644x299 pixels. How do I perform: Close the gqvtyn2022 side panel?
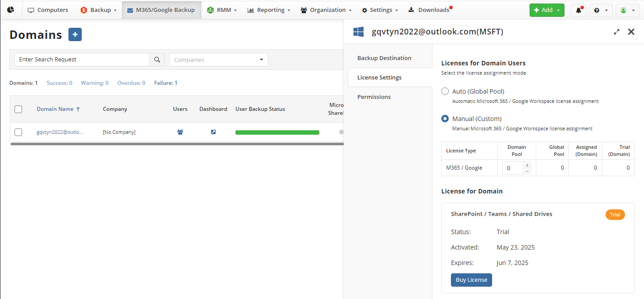pyautogui.click(x=631, y=32)
